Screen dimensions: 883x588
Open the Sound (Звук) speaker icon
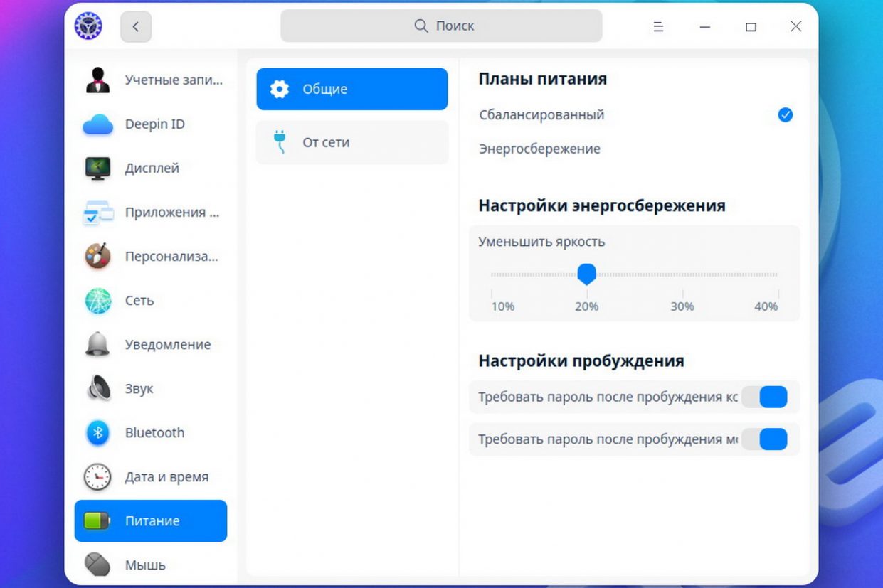pyautogui.click(x=97, y=389)
